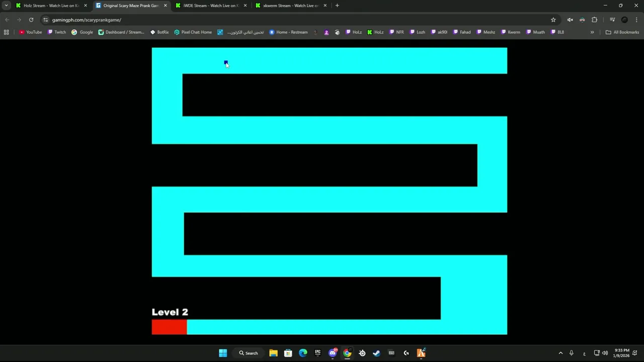
Task: Open Steam from the taskbar
Action: coord(376,353)
